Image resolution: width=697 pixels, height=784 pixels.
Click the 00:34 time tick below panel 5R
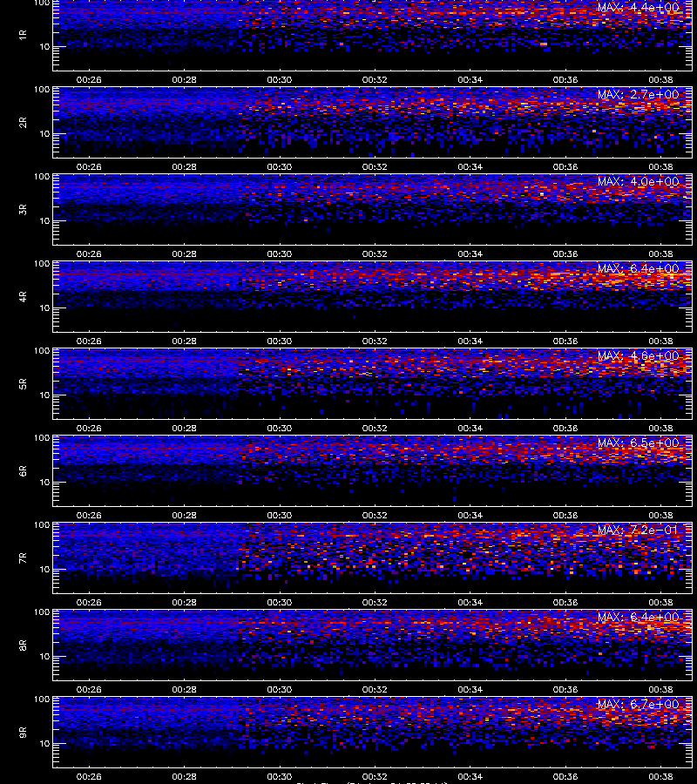click(x=470, y=428)
